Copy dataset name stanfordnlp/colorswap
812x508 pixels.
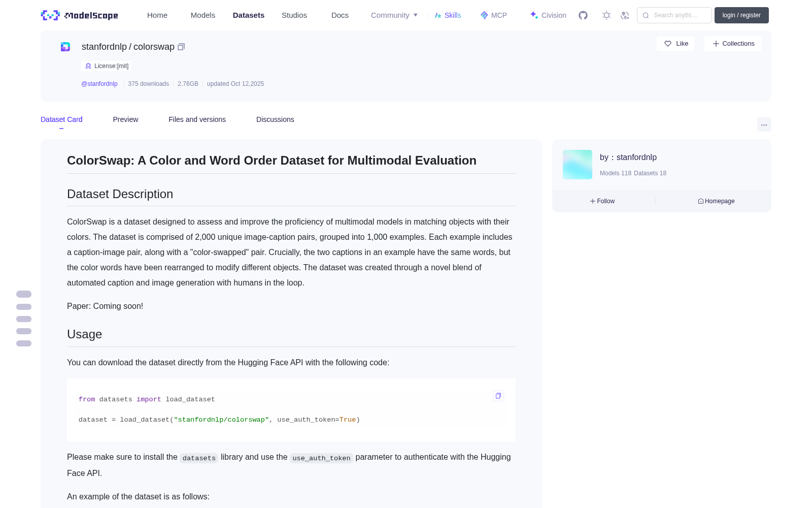[181, 47]
